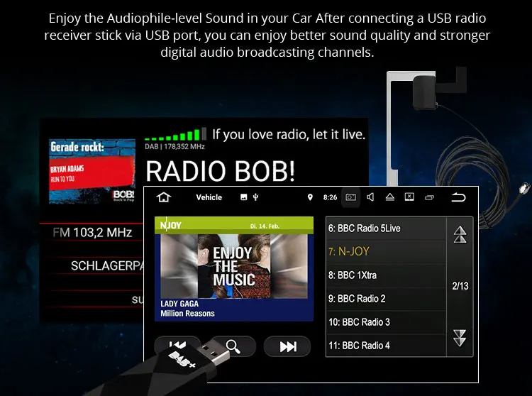Page up the station list
The height and width of the screenshot is (396, 532).
point(460,234)
